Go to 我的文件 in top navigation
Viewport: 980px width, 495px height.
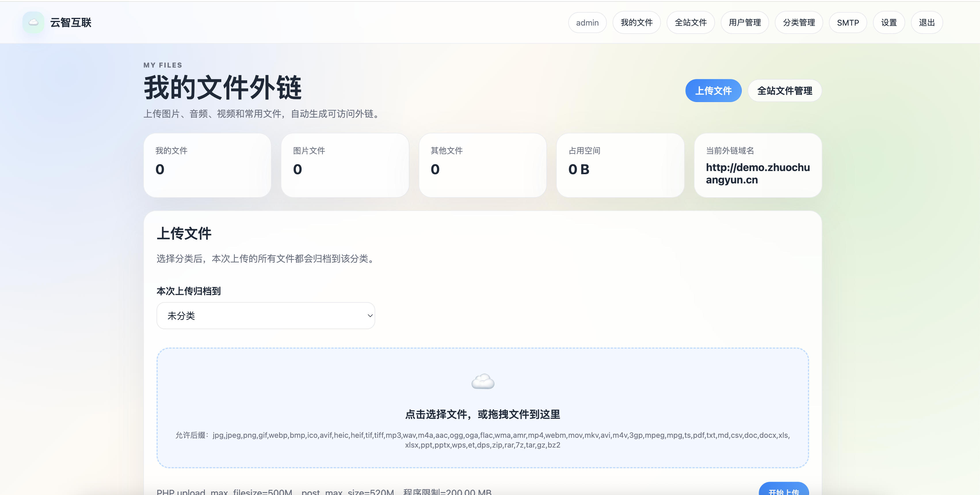(x=636, y=22)
